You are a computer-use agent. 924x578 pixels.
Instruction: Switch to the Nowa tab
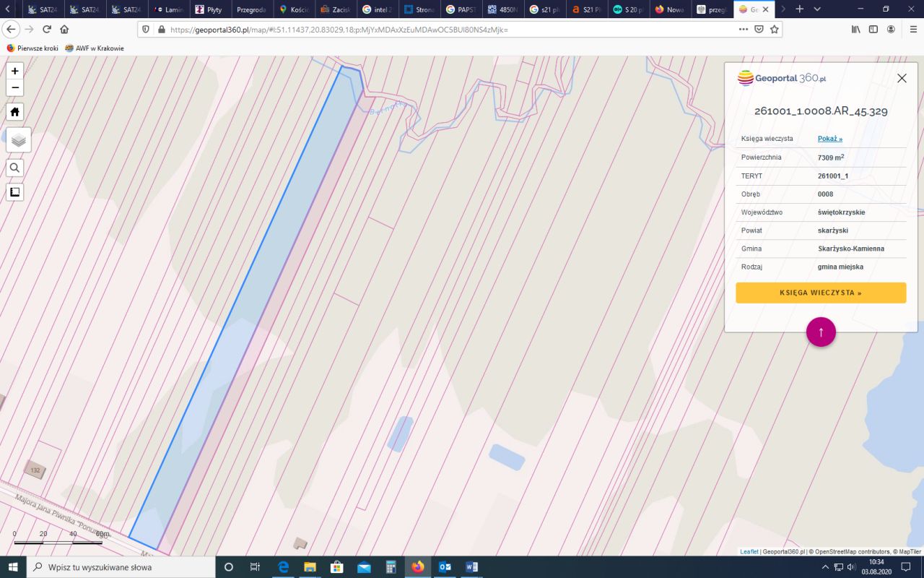tap(671, 9)
